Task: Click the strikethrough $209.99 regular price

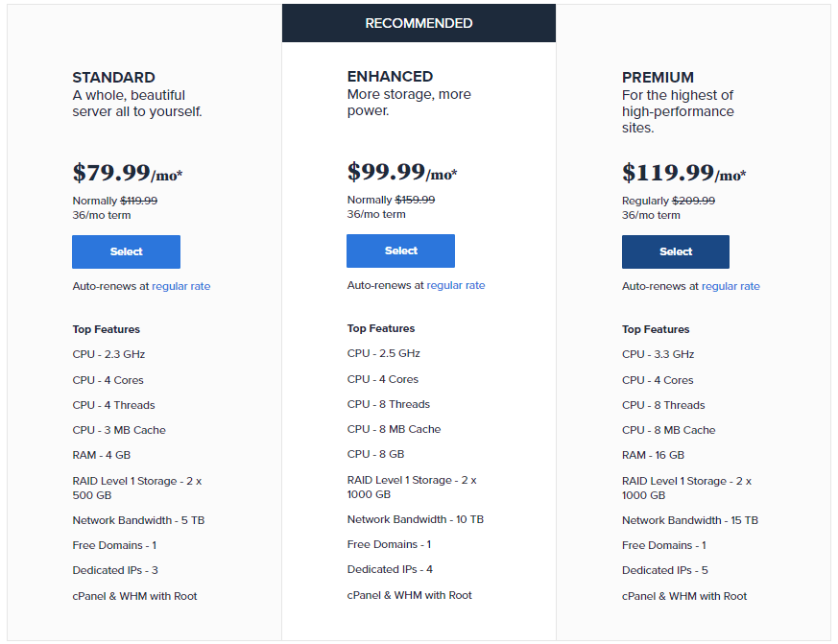Action: 693,200
